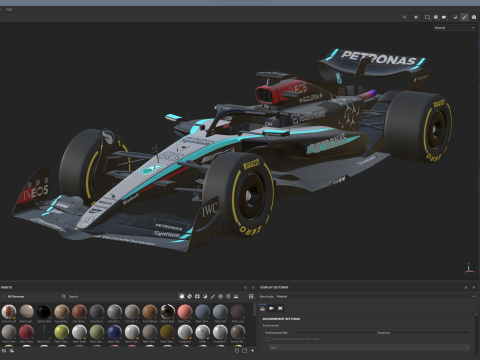Click hexagon icon at Assets panel bottom
The width and height of the screenshot is (480, 360).
(x=237, y=351)
